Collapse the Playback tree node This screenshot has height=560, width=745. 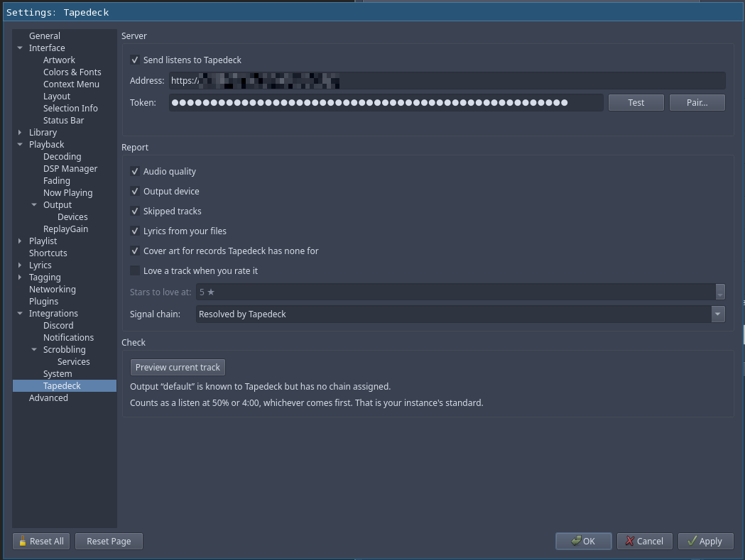click(x=20, y=144)
